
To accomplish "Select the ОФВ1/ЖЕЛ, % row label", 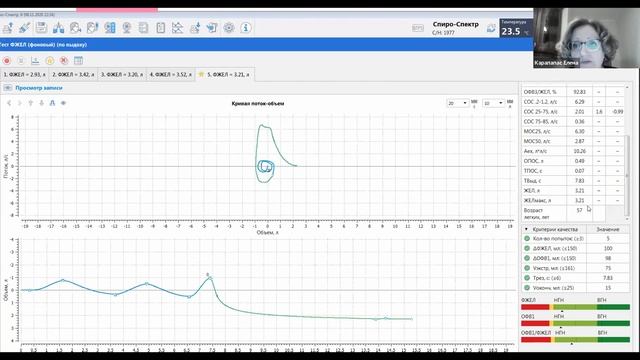I will coord(540,92).
